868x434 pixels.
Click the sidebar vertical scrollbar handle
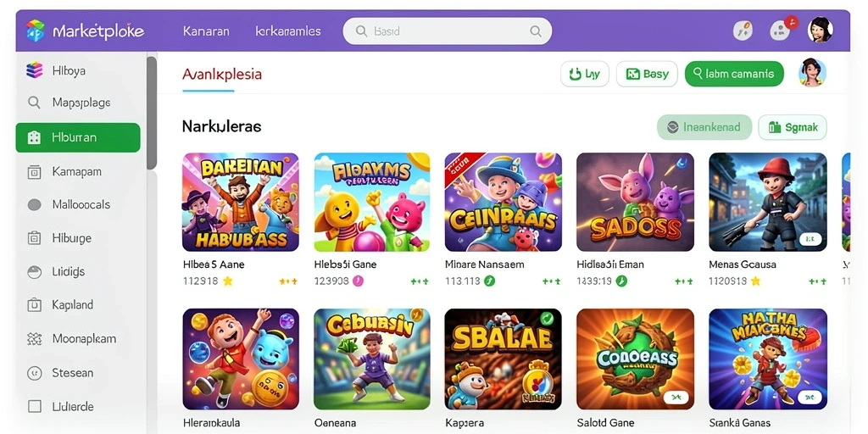tap(152, 113)
